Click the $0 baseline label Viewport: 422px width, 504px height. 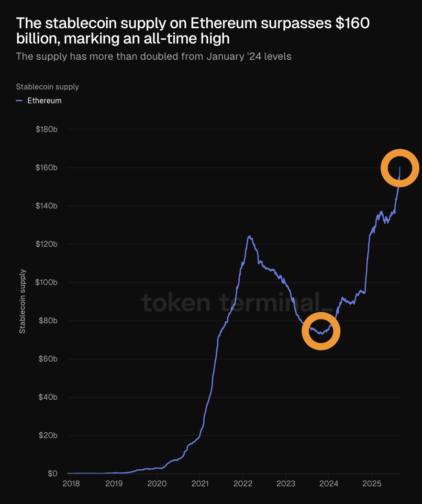coord(53,474)
